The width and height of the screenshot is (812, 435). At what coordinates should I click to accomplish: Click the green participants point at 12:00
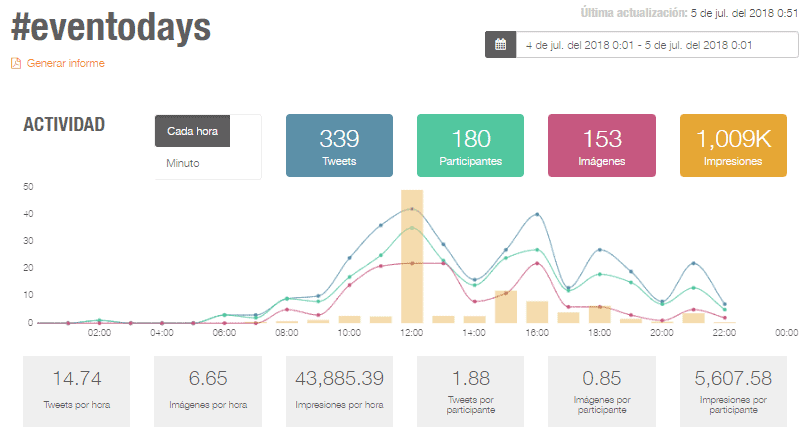(412, 227)
